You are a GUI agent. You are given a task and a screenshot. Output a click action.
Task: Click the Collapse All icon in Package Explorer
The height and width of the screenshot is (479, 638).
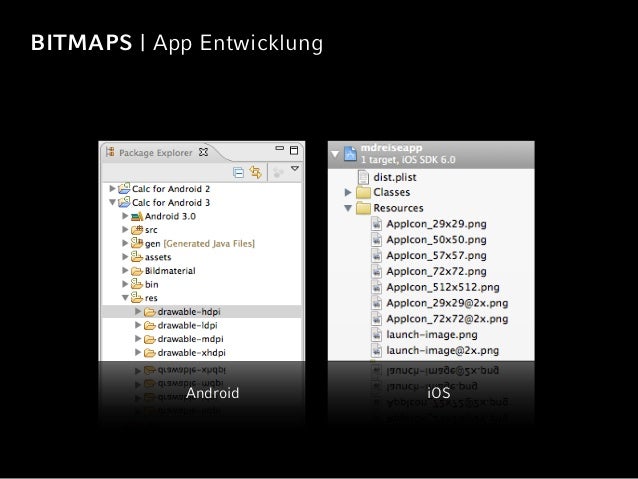[x=238, y=173]
